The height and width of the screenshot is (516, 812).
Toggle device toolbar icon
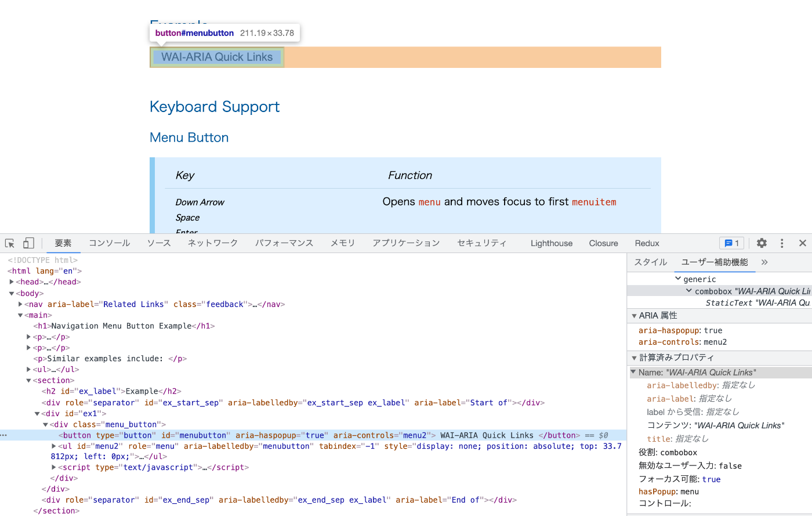click(28, 243)
